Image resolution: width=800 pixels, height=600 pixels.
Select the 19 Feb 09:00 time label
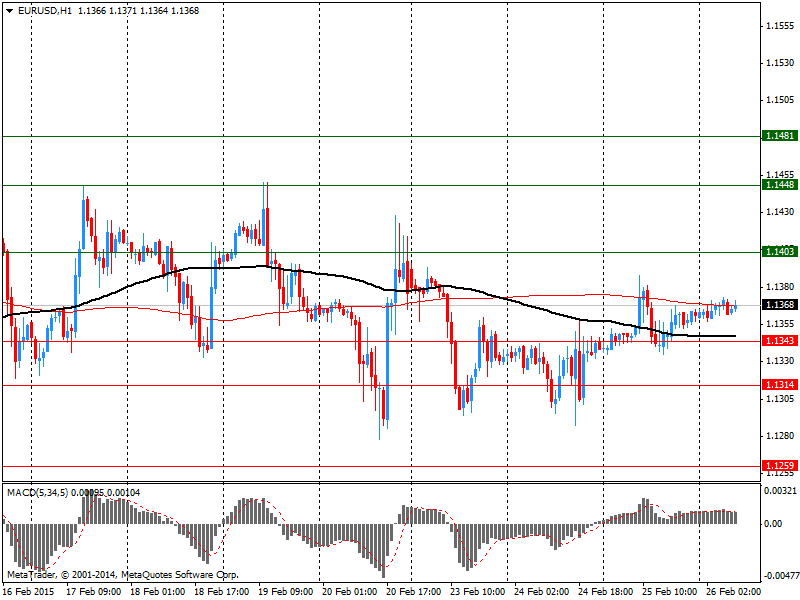[x=285, y=592]
